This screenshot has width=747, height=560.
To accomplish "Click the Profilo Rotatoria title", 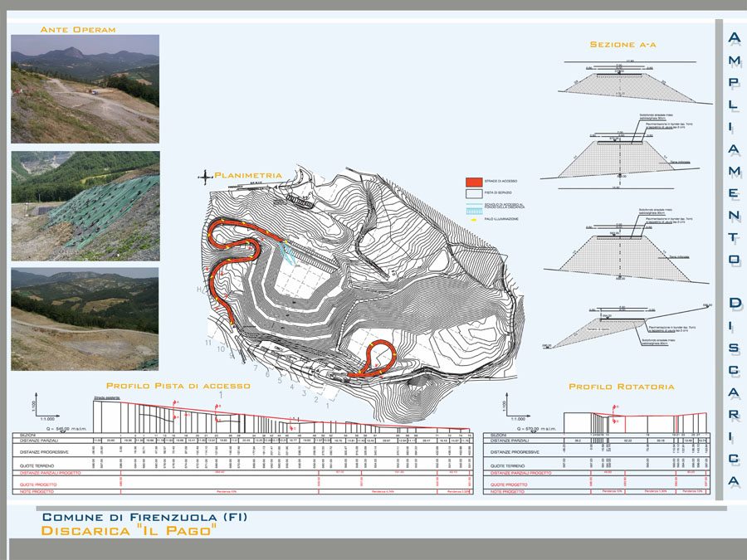I will [x=621, y=387].
